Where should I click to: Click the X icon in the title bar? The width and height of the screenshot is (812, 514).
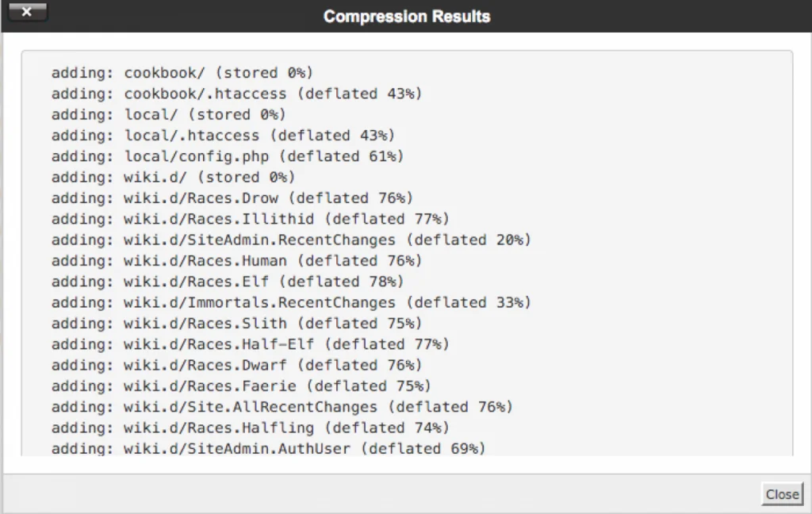pyautogui.click(x=27, y=13)
